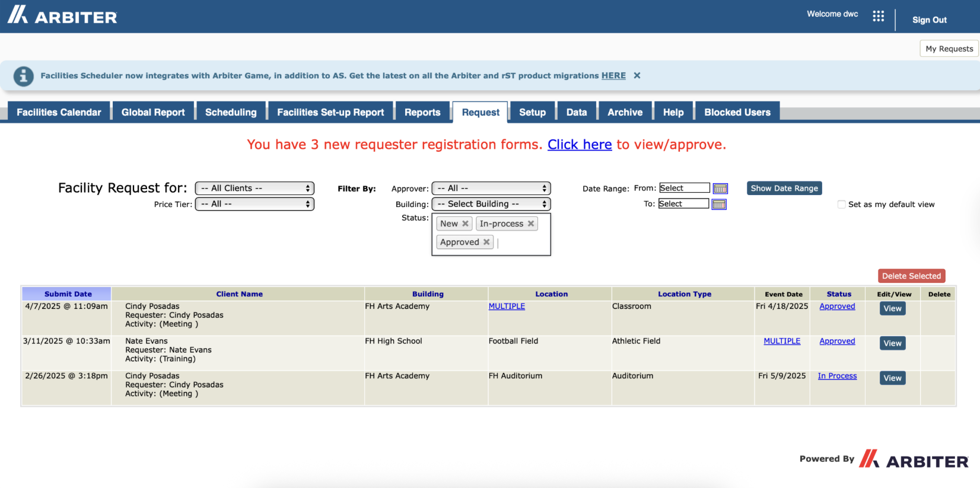The width and height of the screenshot is (980, 488).
Task: Follow the HERE link in the banner
Action: [613, 75]
